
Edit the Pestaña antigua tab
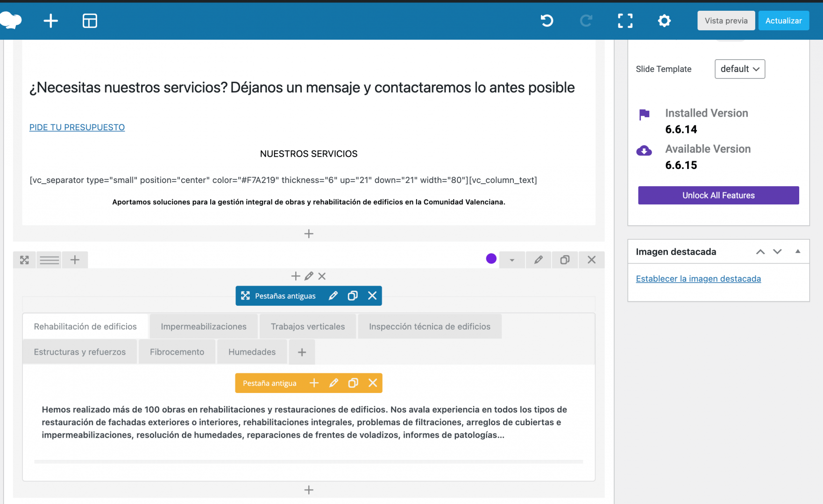click(x=333, y=383)
